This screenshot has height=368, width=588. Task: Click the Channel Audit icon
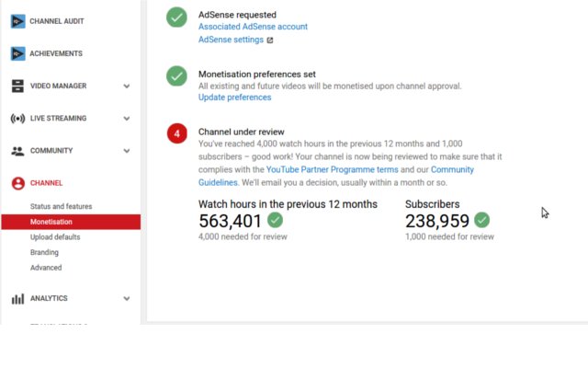coord(17,21)
